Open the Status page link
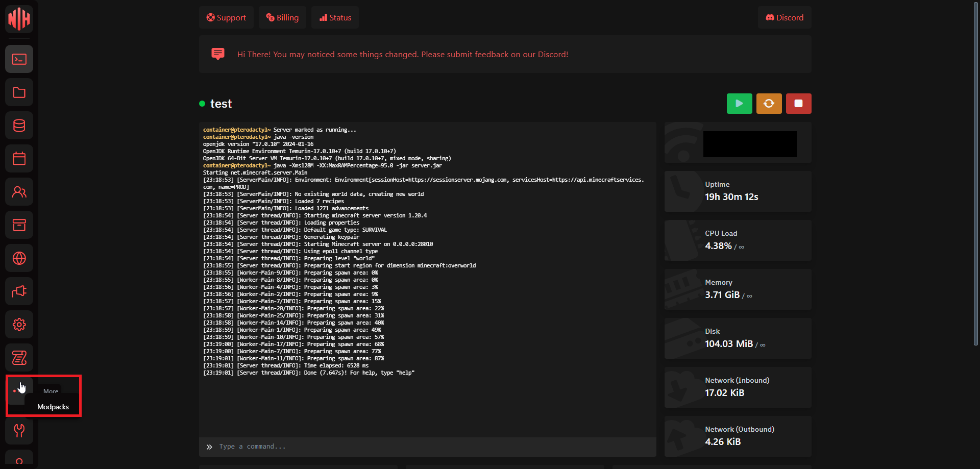Viewport: 980px width, 469px height. coord(335,18)
